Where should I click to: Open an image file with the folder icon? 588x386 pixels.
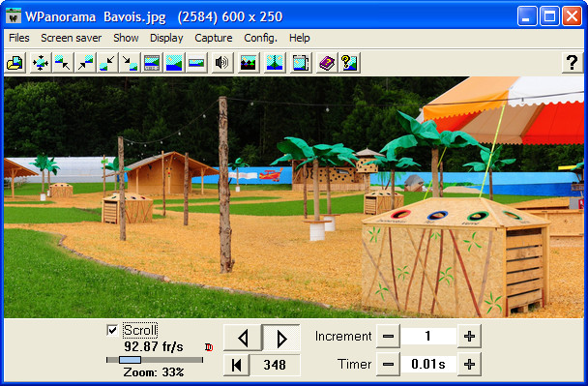[15, 63]
